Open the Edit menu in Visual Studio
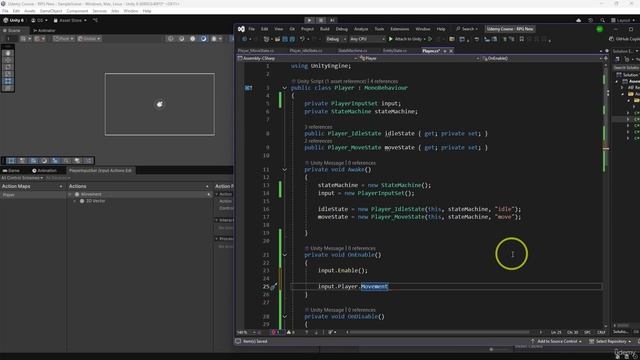The width and height of the screenshot is (640, 360). click(264, 29)
